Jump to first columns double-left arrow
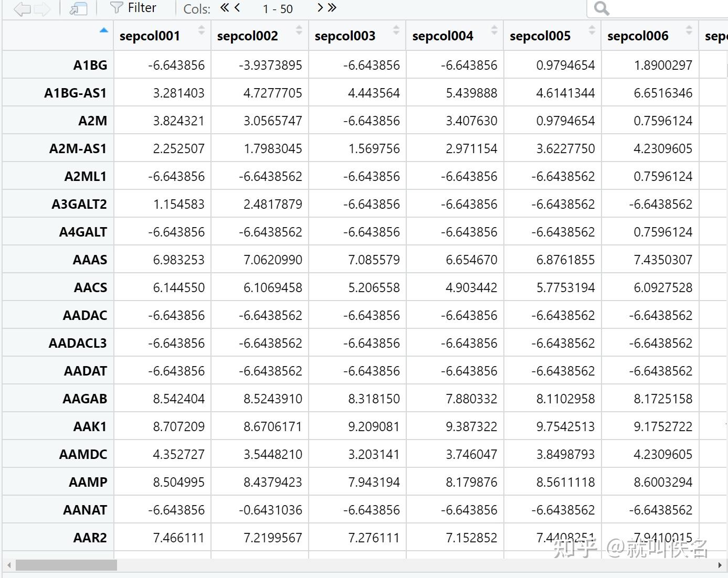728x578 pixels. (225, 7)
